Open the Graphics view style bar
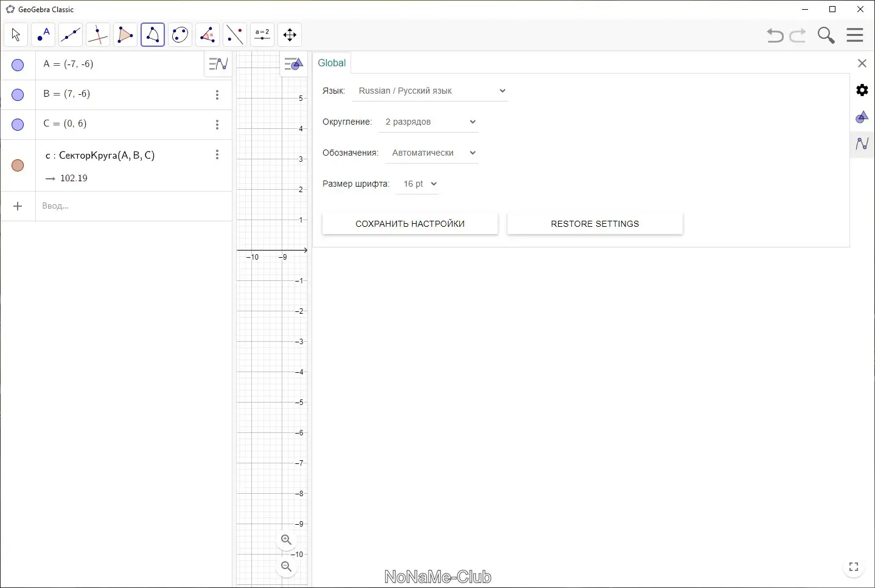875x588 pixels. pos(293,64)
